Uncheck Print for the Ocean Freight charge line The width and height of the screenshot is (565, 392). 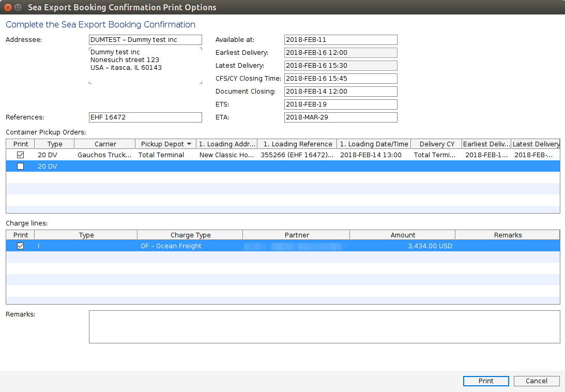[20, 246]
